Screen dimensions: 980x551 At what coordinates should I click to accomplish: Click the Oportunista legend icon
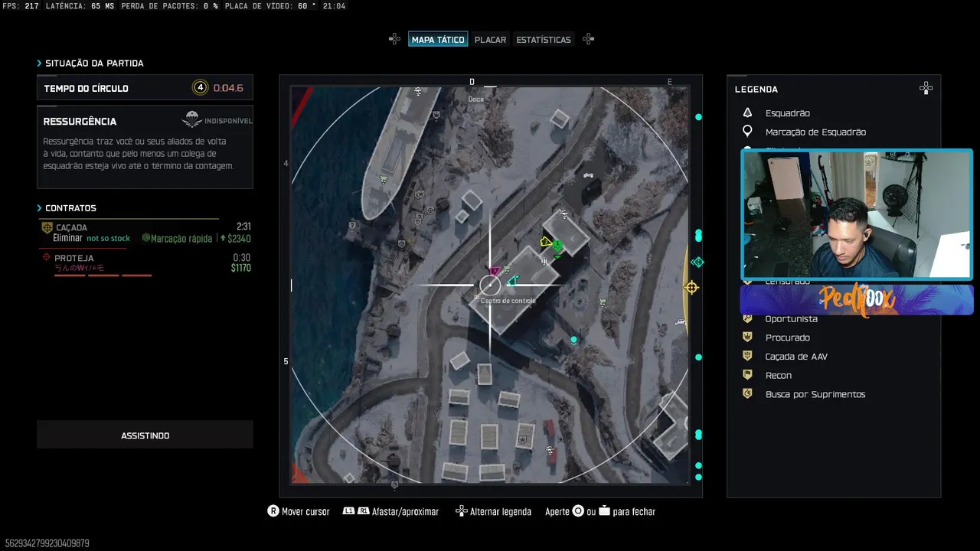click(x=747, y=318)
